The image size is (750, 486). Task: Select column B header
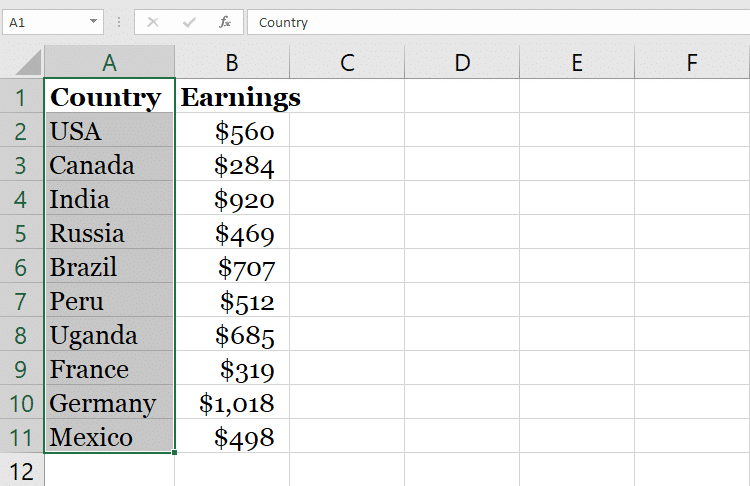pyautogui.click(x=232, y=63)
